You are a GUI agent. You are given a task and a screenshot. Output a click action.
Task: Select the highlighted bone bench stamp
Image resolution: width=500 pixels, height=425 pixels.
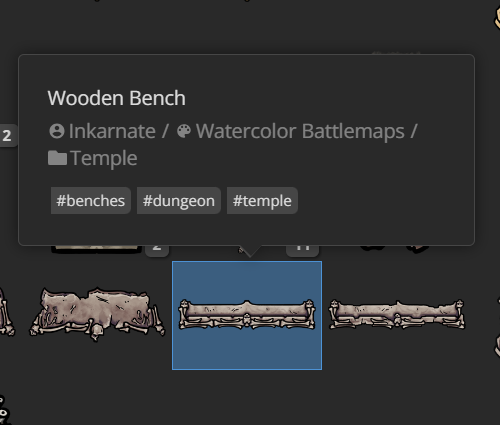[x=247, y=315]
